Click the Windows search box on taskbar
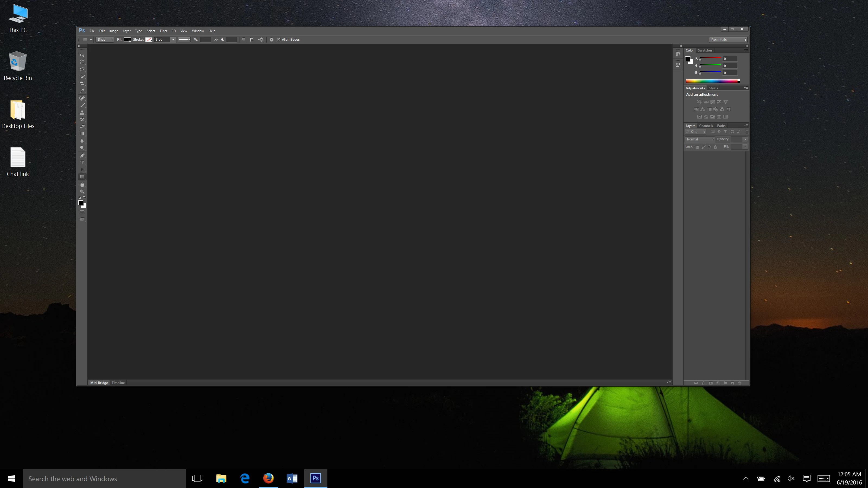The width and height of the screenshot is (868, 488). [x=104, y=479]
